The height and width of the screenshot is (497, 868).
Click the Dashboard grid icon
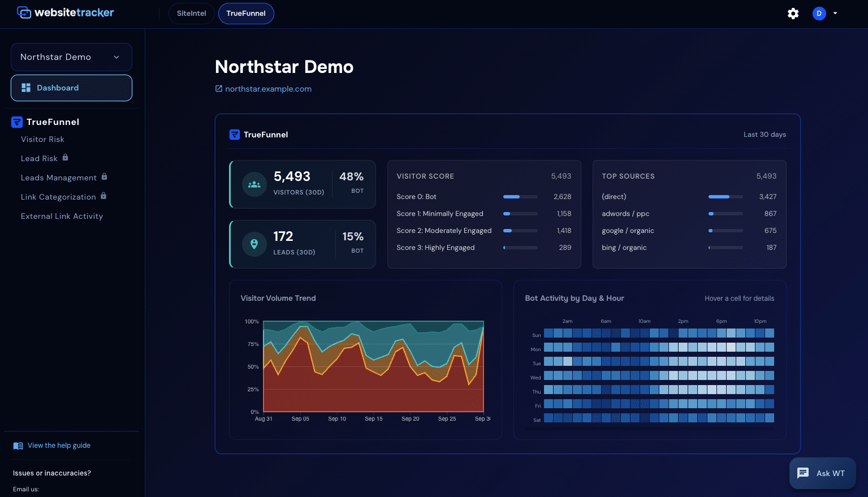coord(26,88)
